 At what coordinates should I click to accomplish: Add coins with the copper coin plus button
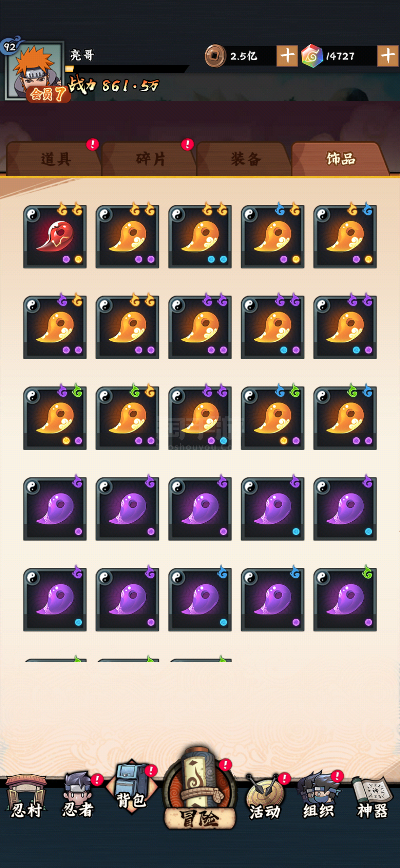pos(287,56)
